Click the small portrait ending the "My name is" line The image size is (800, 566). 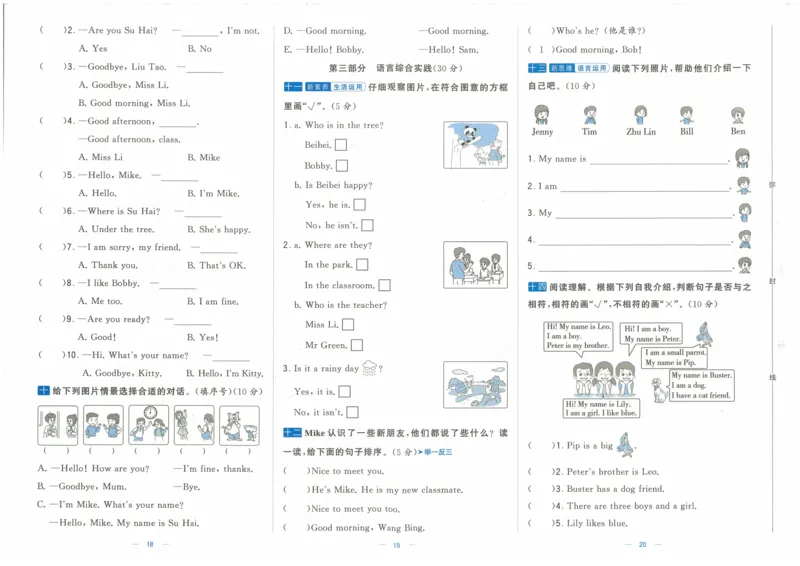pyautogui.click(x=742, y=158)
